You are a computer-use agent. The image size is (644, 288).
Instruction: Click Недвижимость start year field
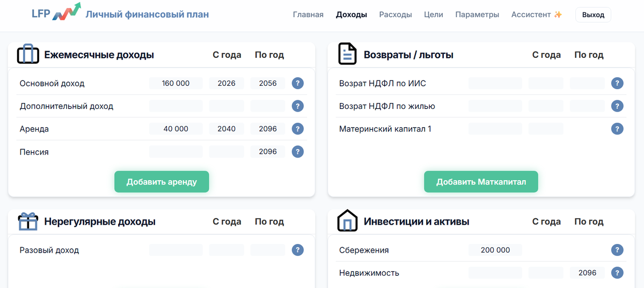pos(546,273)
